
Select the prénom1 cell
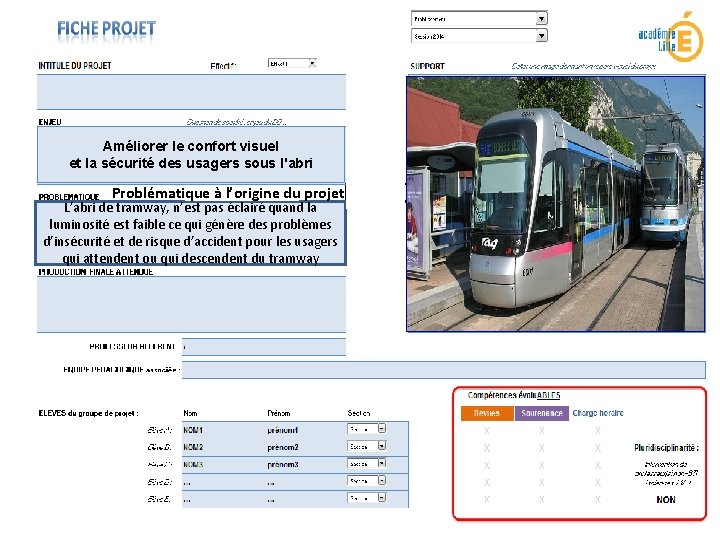coord(282,430)
